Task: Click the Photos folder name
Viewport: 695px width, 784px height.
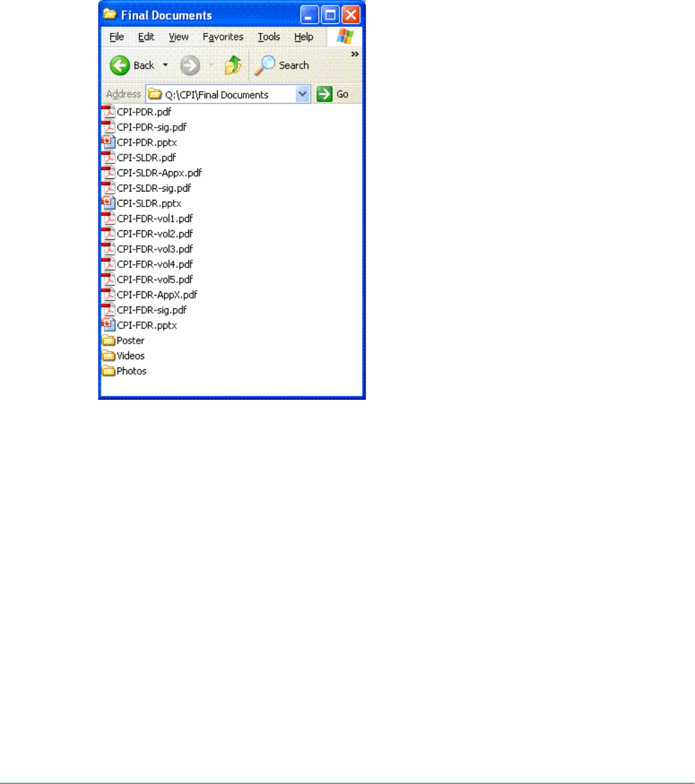Action: coord(131,371)
